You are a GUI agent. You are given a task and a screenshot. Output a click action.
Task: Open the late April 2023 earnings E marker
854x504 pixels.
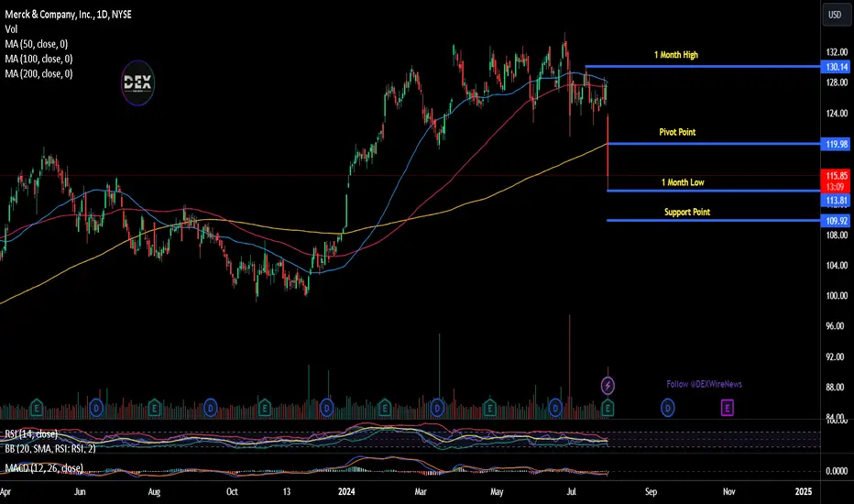[x=37, y=407]
